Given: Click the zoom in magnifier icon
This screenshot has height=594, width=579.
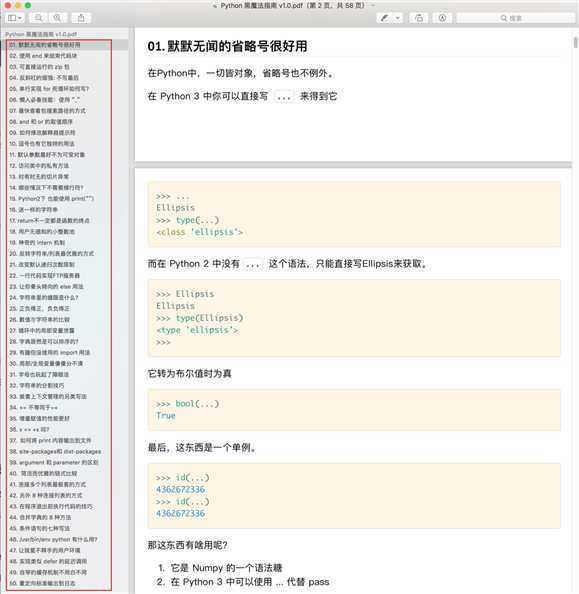Looking at the screenshot, I should 58,18.
